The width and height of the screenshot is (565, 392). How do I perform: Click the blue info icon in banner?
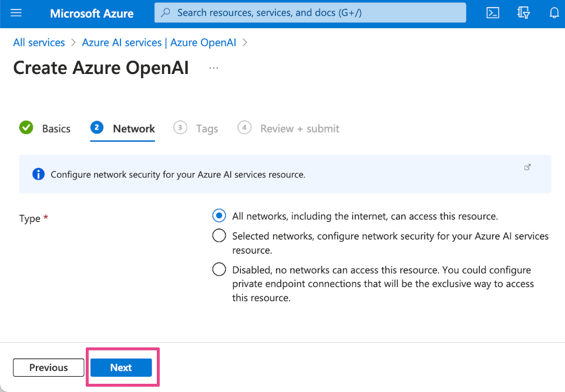[39, 174]
